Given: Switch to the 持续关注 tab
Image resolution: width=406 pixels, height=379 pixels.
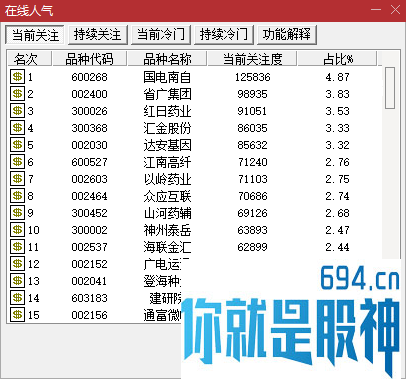Looking at the screenshot, I should (98, 35).
